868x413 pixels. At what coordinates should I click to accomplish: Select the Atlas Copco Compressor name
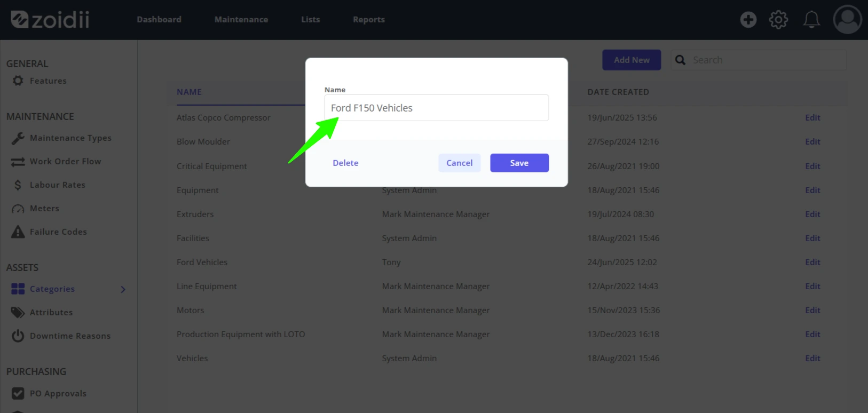click(x=224, y=117)
